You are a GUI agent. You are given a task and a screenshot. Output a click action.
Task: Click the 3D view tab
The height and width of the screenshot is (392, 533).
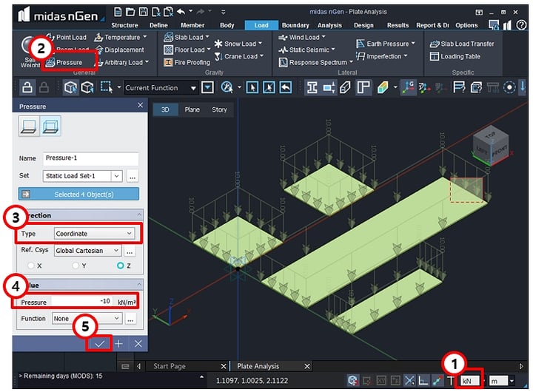(165, 109)
